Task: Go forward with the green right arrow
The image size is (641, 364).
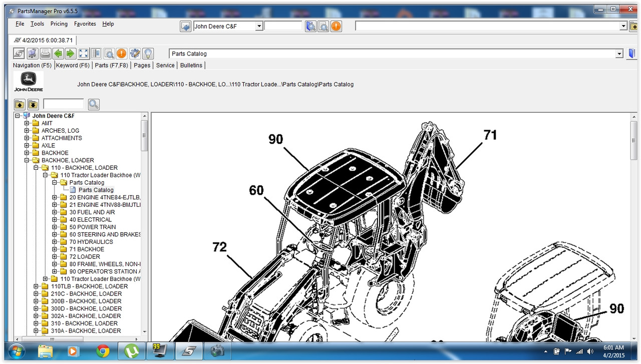Action: tap(70, 54)
